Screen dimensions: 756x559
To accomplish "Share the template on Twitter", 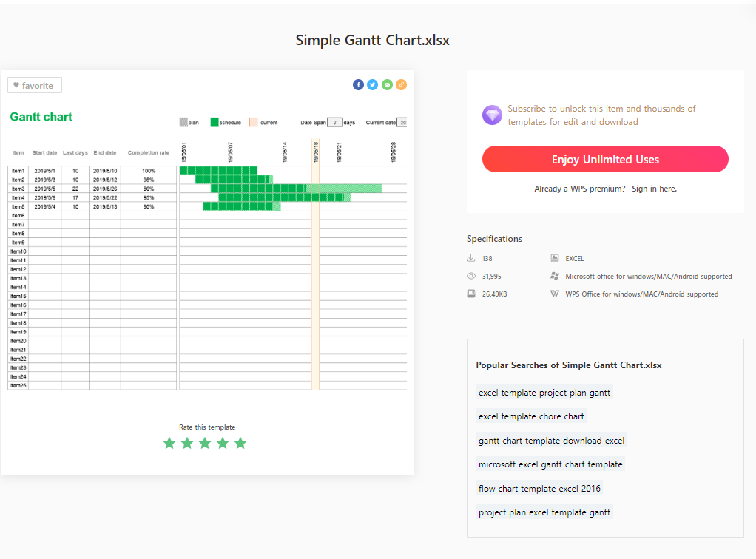I will tap(372, 84).
